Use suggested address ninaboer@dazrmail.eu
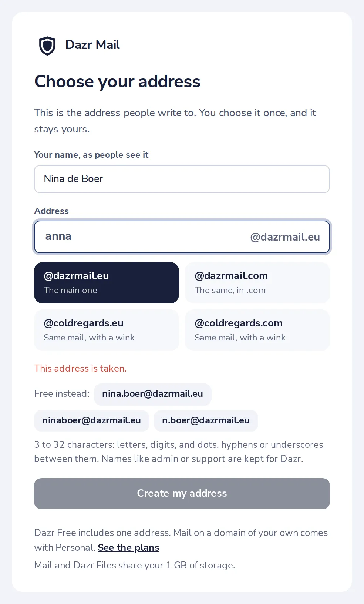 [92, 421]
